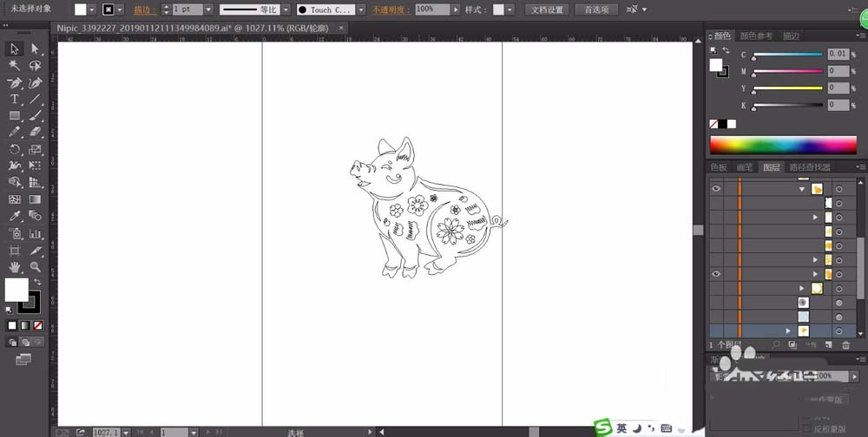This screenshot has width=868, height=437.
Task: Expand the highlighted bottom layer row
Action: (788, 331)
